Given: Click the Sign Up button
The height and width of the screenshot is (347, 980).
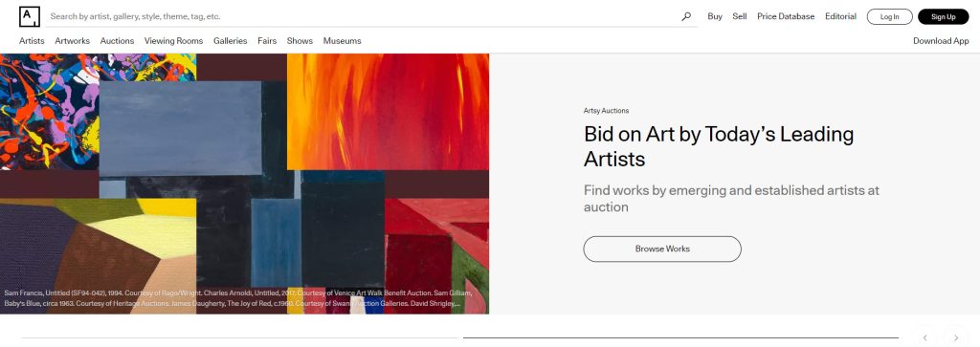Looking at the screenshot, I should point(943,17).
